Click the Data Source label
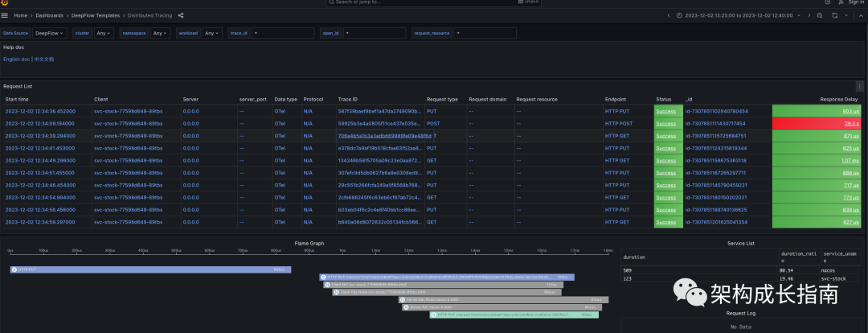This screenshot has height=333, width=868. [15, 33]
